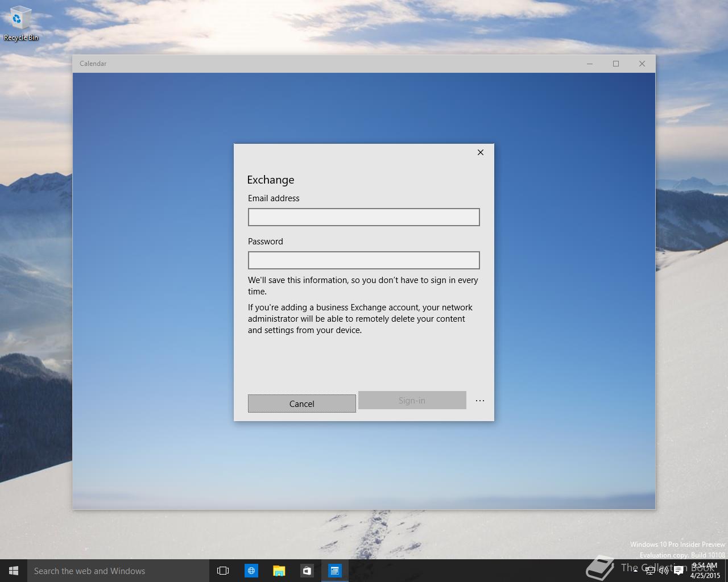This screenshot has height=582, width=728.
Task: Click the Email address input field
Action: pos(364,217)
